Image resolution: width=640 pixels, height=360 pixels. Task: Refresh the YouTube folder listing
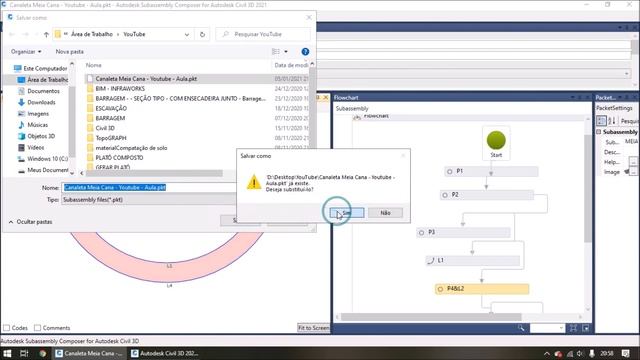point(202,34)
